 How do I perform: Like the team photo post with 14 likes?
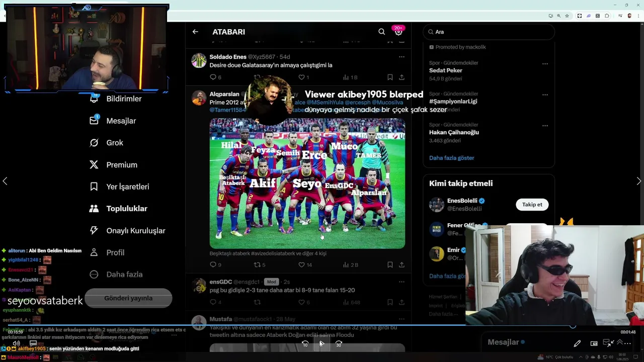pos(302,264)
